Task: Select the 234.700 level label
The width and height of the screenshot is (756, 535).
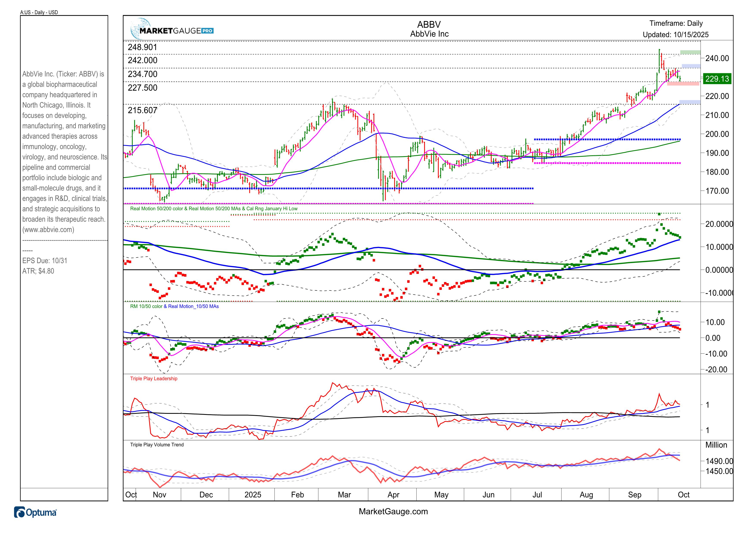Action: (143, 74)
